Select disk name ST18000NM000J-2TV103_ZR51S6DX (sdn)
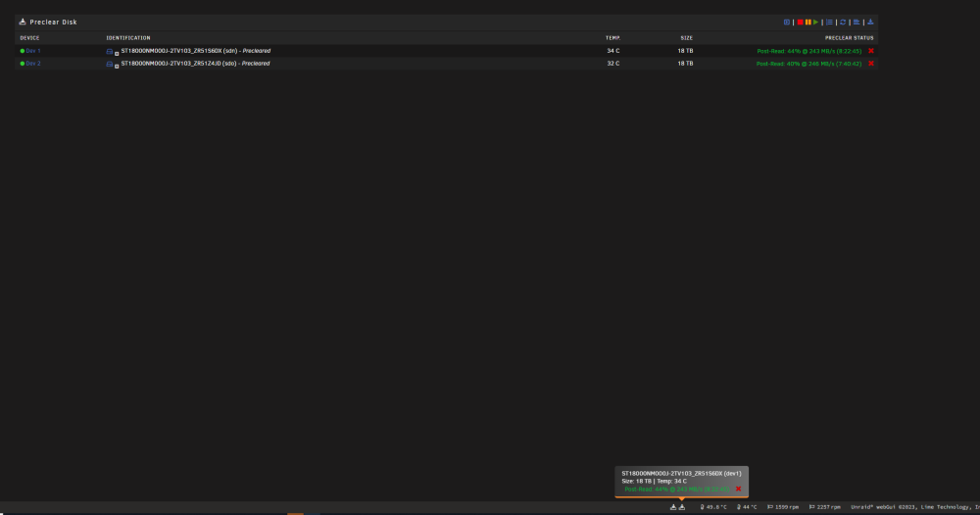980x515 pixels. coord(178,51)
